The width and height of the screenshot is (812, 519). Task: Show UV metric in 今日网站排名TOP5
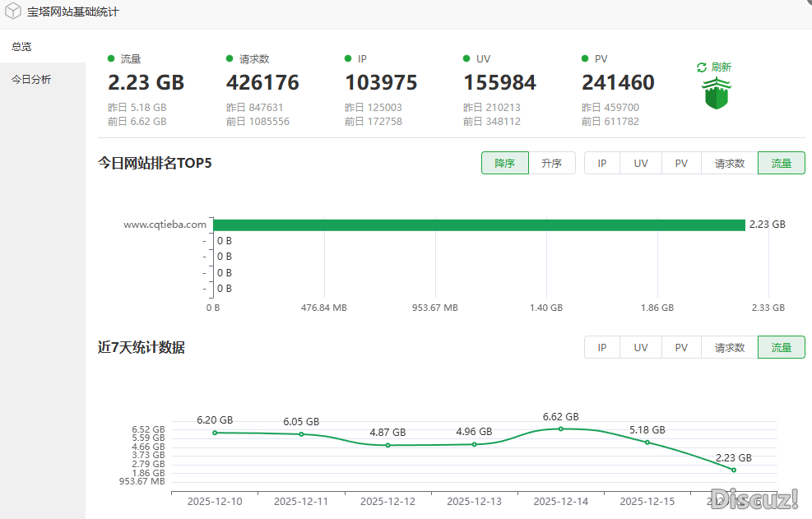click(641, 163)
